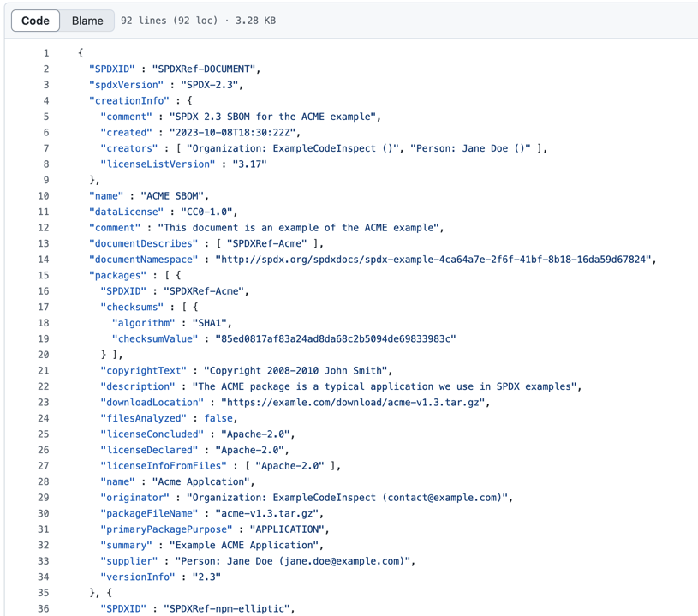Select line number 10 in gutter
The width and height of the screenshot is (698, 616).
click(44, 196)
